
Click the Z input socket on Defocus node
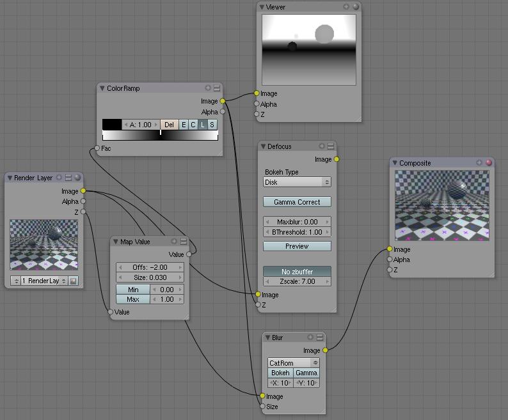(258, 304)
